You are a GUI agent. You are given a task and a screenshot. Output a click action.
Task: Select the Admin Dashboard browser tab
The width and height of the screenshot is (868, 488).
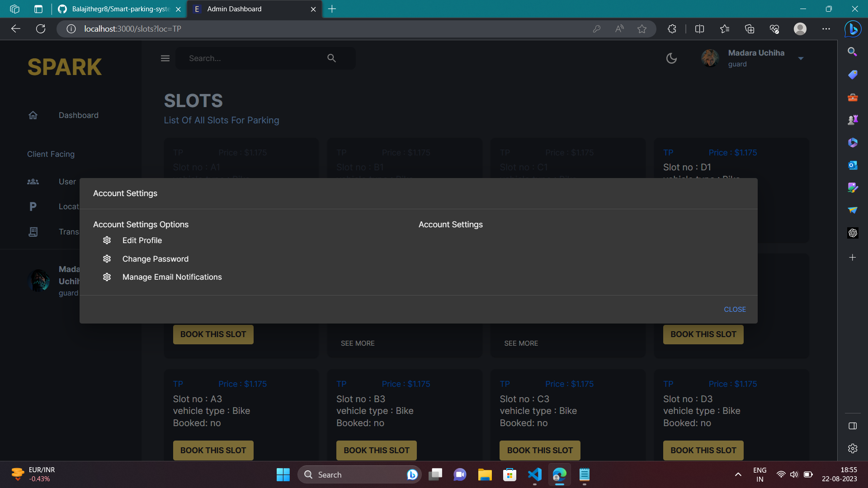point(244,9)
